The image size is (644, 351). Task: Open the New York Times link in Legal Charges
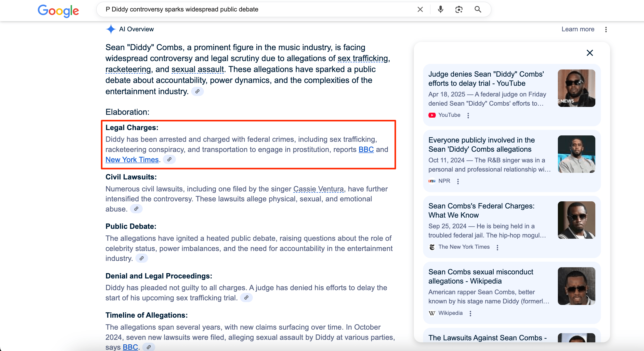132,160
